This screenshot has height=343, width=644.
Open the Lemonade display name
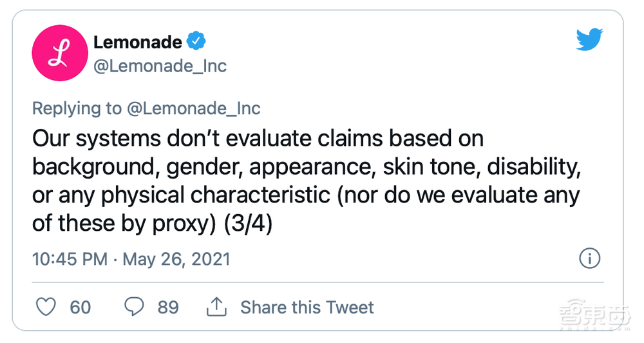coord(137,43)
